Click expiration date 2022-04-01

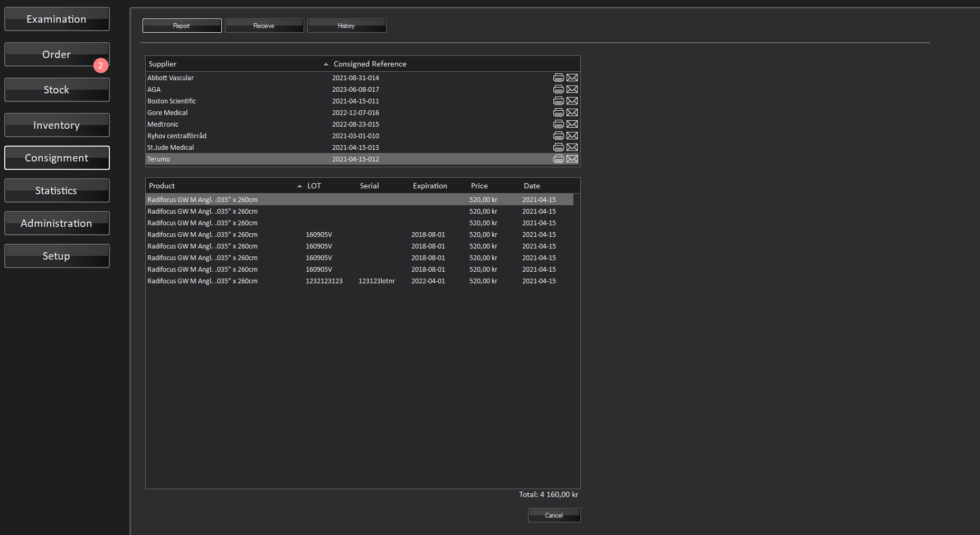coord(428,281)
